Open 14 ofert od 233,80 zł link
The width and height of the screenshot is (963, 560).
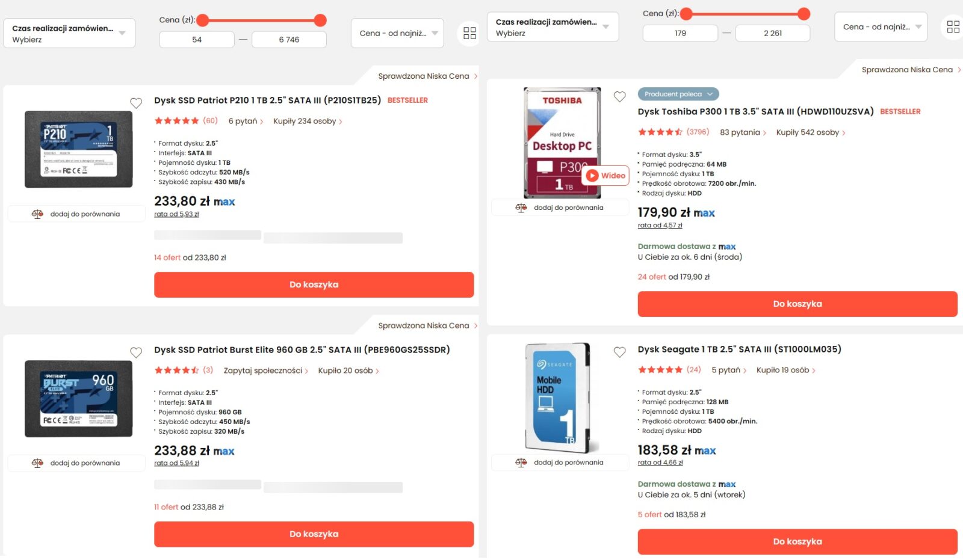190,257
